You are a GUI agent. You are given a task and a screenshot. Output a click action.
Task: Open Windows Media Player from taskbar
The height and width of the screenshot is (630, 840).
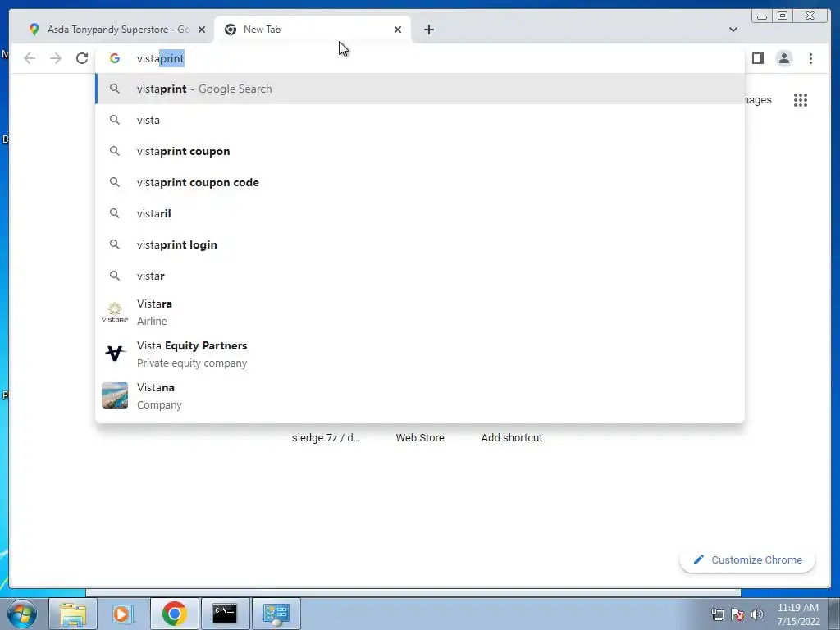pyautogui.click(x=123, y=614)
